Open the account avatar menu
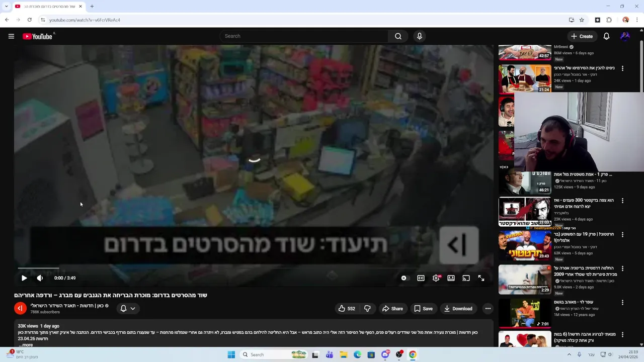 [625, 36]
